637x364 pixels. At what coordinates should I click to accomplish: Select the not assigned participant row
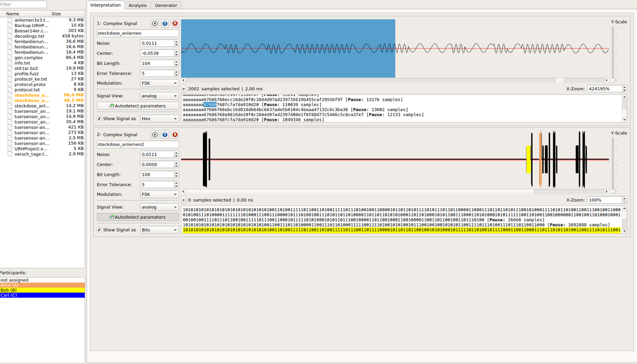coord(42,280)
